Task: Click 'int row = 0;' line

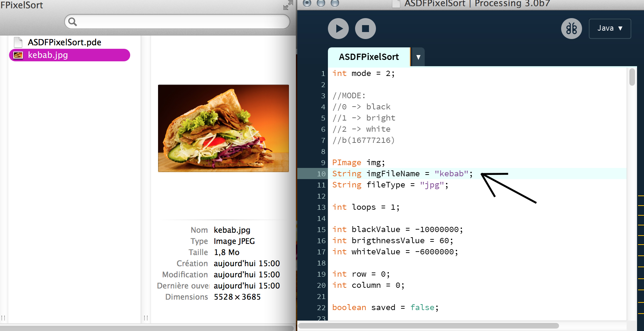Action: coord(361,274)
